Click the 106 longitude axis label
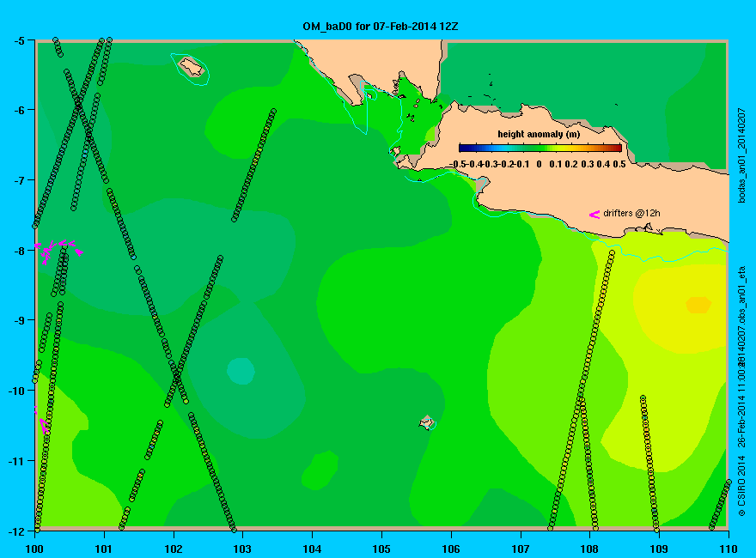 (451, 549)
